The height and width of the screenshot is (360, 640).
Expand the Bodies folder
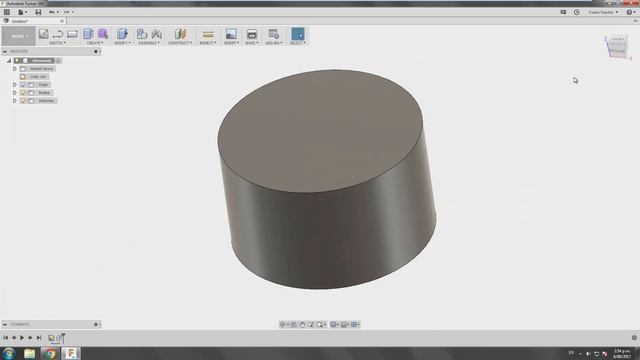pos(15,93)
